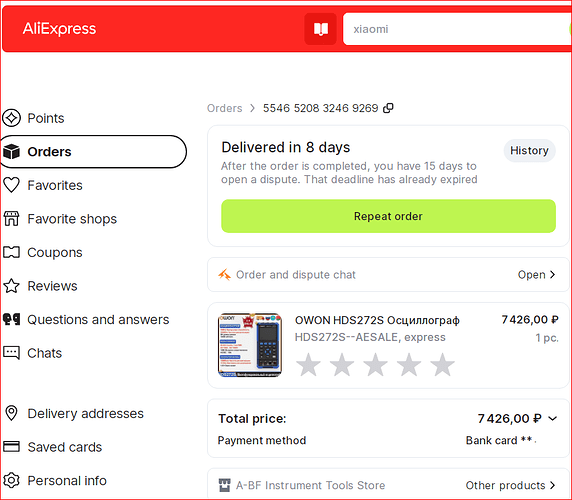Image resolution: width=572 pixels, height=500 pixels.
Task: Select the third rating star
Action: click(x=375, y=364)
